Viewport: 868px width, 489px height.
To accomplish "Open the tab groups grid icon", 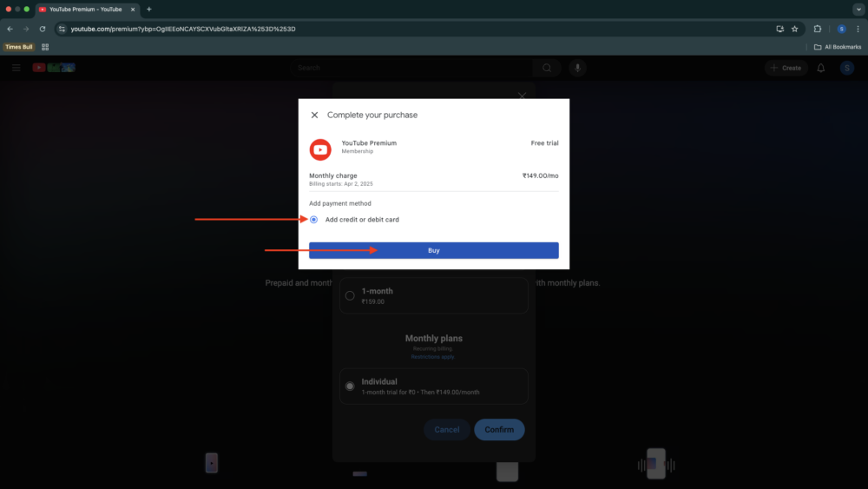I will pos(45,47).
